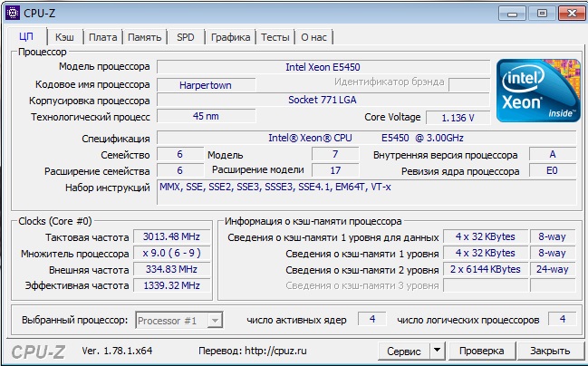588x366 pixels.
Task: Click the Сервис button
Action: tap(403, 352)
